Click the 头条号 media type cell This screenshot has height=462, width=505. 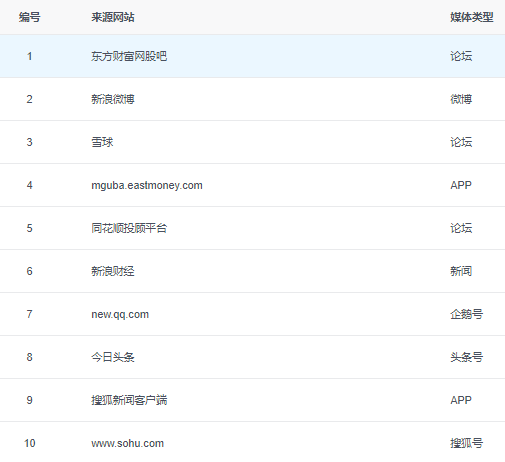(x=466, y=357)
